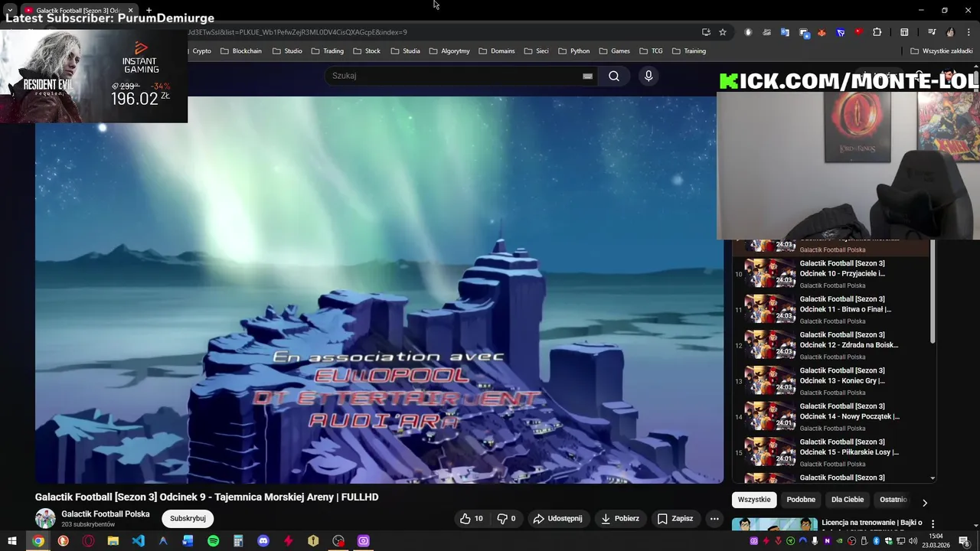Open Chrome three-dot menu
This screenshot has width=980, height=551.
tap(969, 32)
